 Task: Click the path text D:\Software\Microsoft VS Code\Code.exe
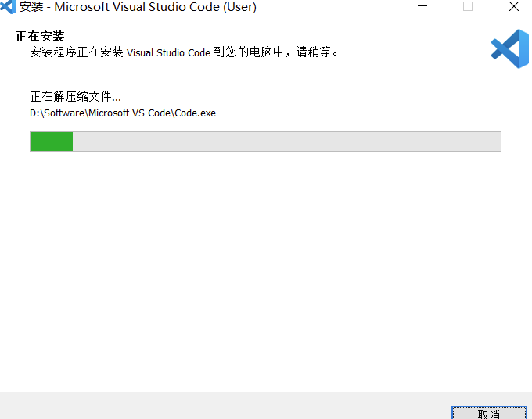(x=123, y=113)
